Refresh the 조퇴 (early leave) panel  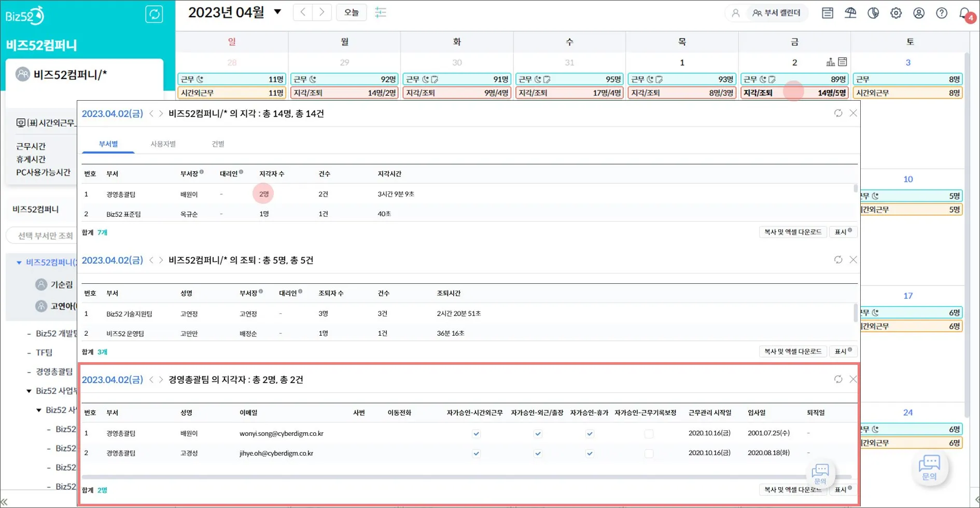838,259
